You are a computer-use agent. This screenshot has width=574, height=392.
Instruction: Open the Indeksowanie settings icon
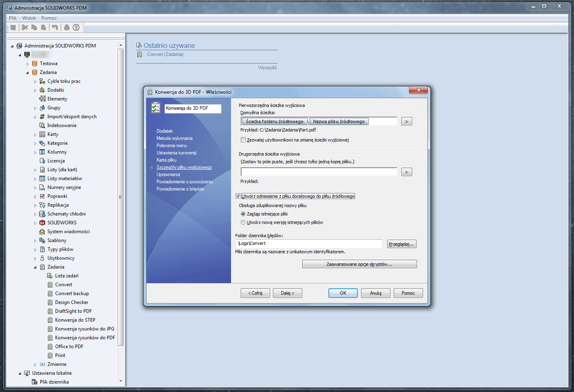click(x=42, y=125)
